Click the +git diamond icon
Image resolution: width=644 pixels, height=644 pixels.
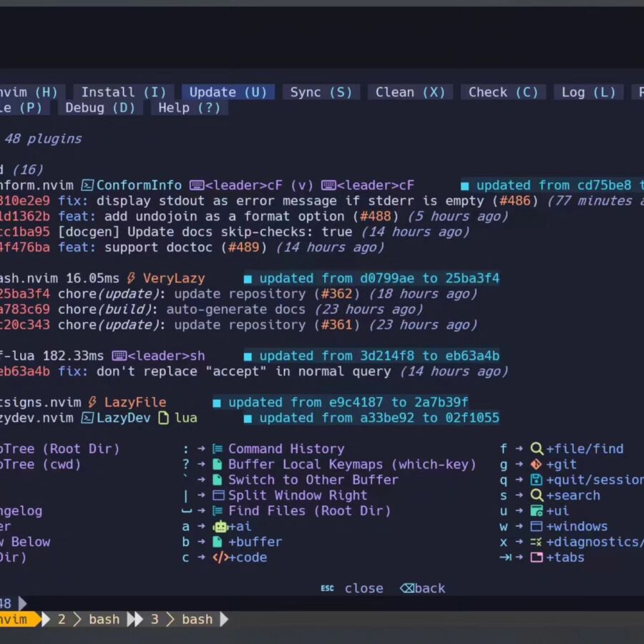click(x=536, y=464)
